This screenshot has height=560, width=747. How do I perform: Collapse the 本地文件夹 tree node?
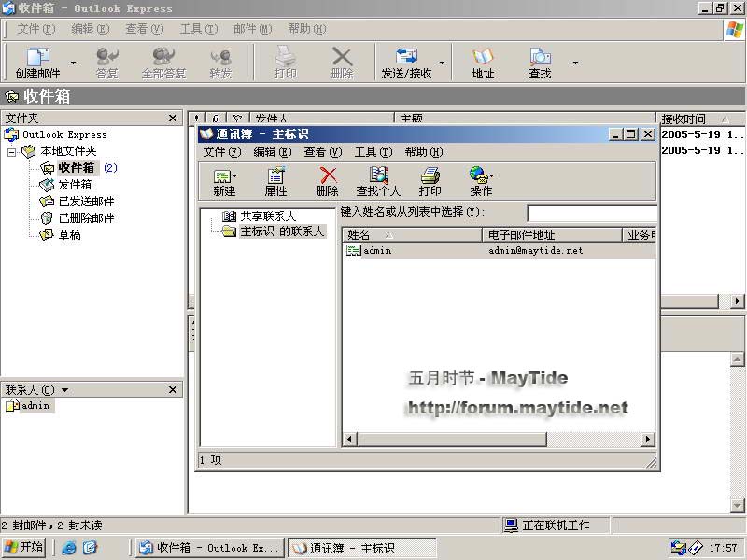coord(12,151)
